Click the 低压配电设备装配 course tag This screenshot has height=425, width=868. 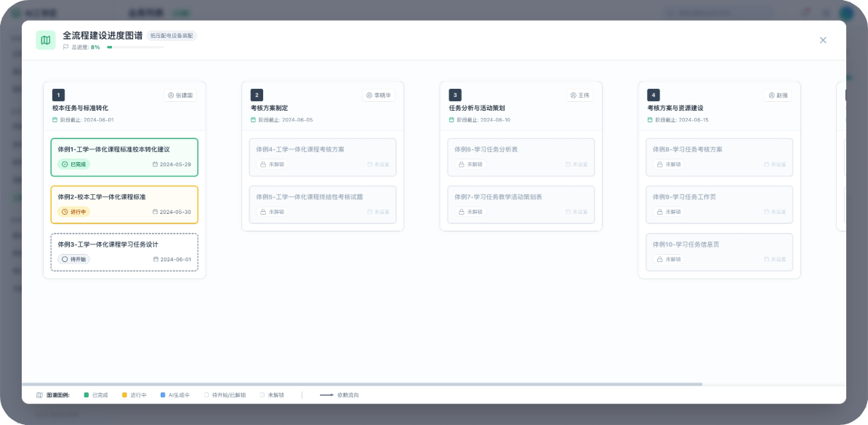[172, 36]
